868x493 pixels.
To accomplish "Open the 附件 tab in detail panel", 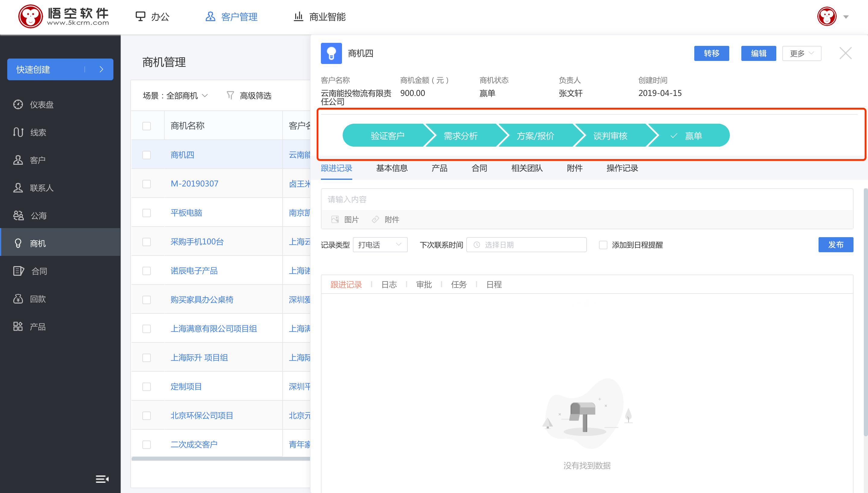I will (575, 168).
